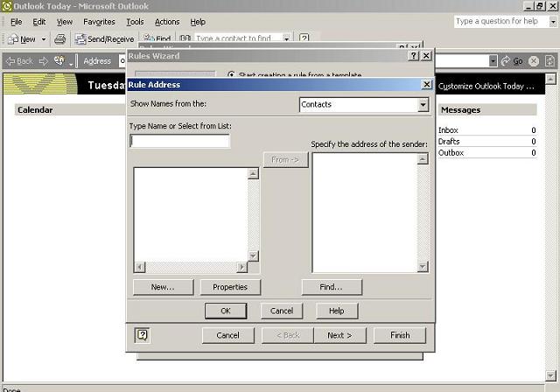This screenshot has width=560, height=392.
Task: Click Finish in the Rules Wizard
Action: click(x=400, y=336)
